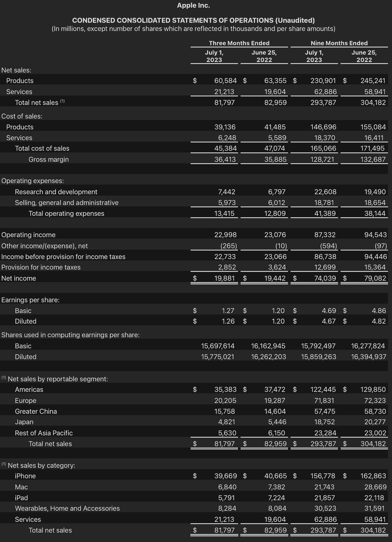Select Mac value 28,669
This screenshot has width=392, height=542.
(376, 487)
